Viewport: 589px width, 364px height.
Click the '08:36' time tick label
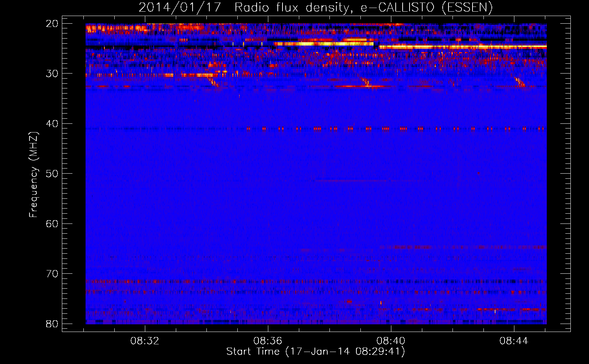(268, 341)
